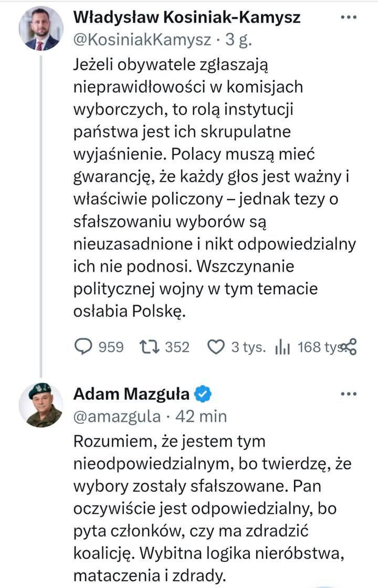Click Adam Mazguła's blue verified badge
The width and height of the screenshot is (378, 588).
(204, 393)
